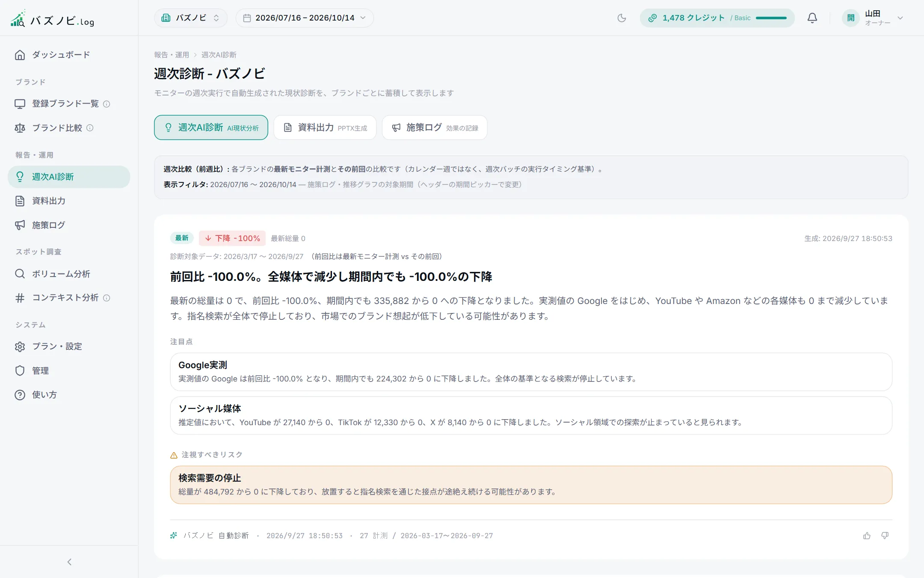The height and width of the screenshot is (578, 924).
Task: Open 管理 sidebar item
Action: (x=69, y=371)
